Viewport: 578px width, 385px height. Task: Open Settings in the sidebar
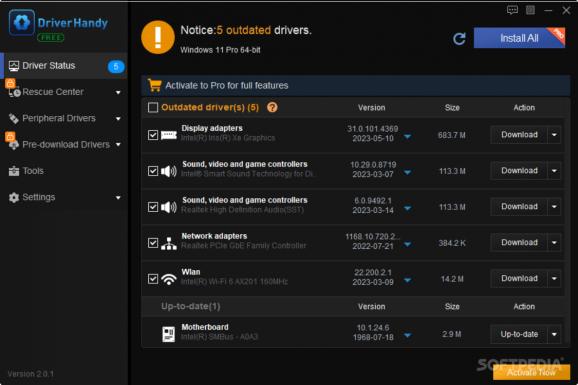point(64,198)
